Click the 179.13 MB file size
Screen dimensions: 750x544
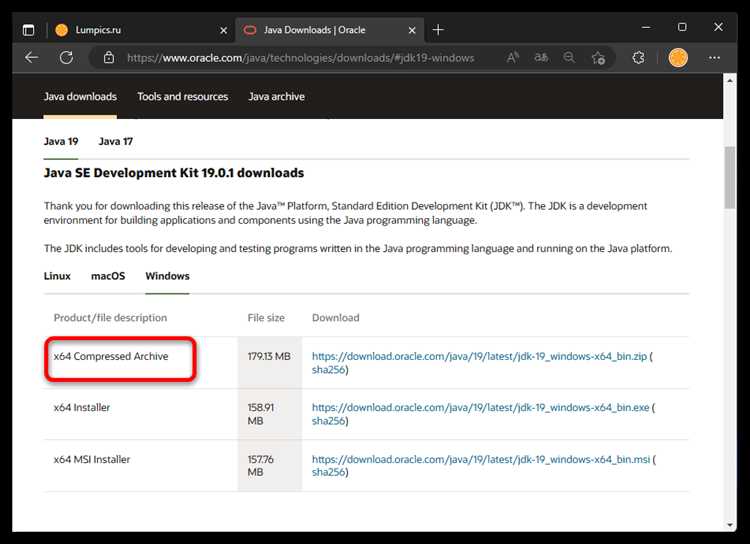click(x=269, y=356)
